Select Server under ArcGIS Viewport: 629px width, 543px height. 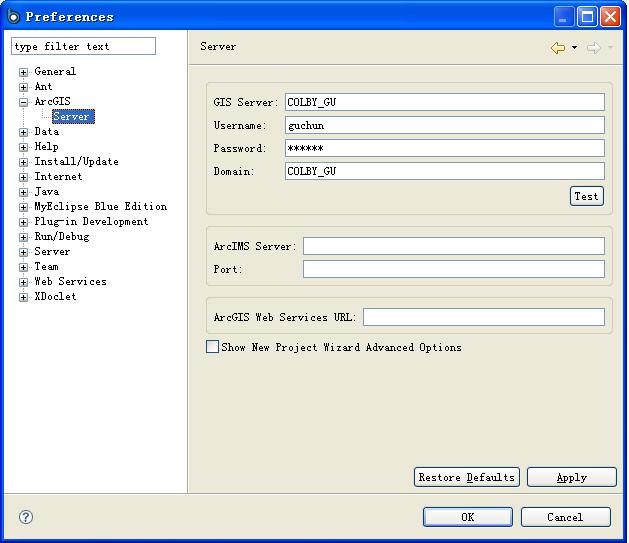(73, 116)
